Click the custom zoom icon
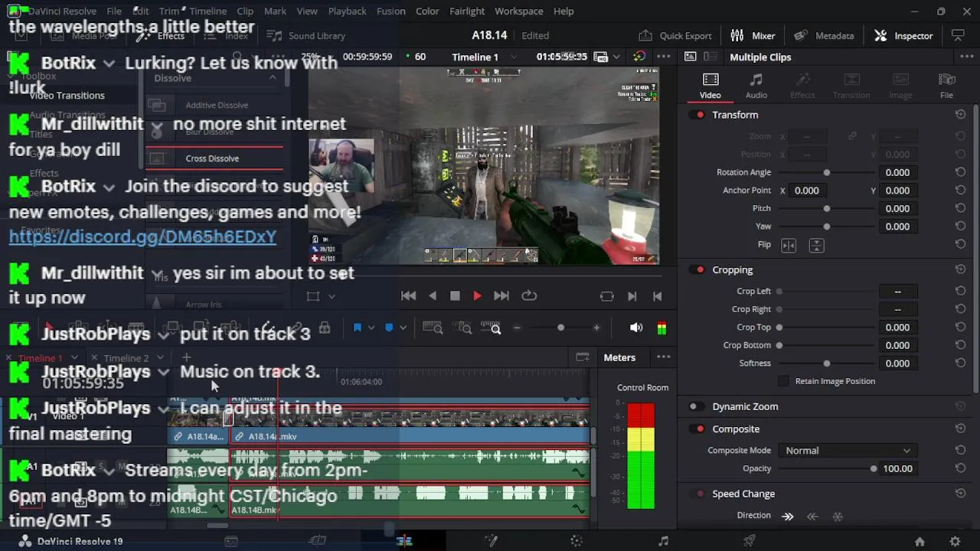This screenshot has height=551, width=980. point(491,328)
